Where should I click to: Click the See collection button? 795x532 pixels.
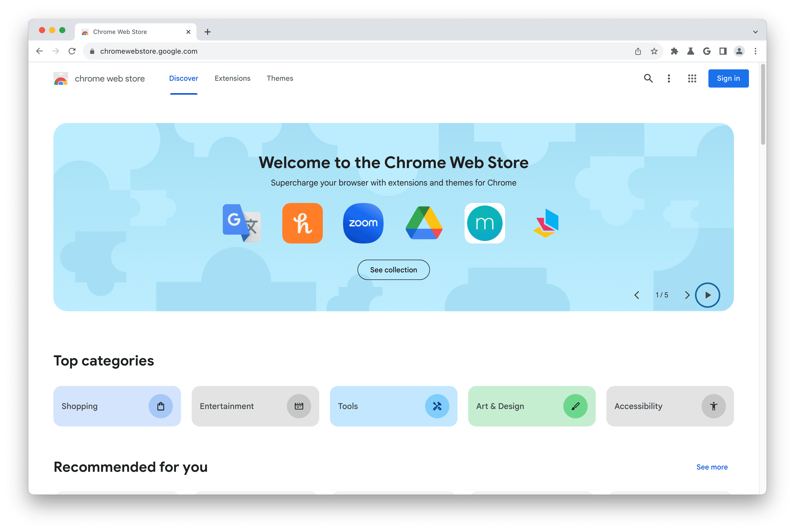(x=394, y=270)
